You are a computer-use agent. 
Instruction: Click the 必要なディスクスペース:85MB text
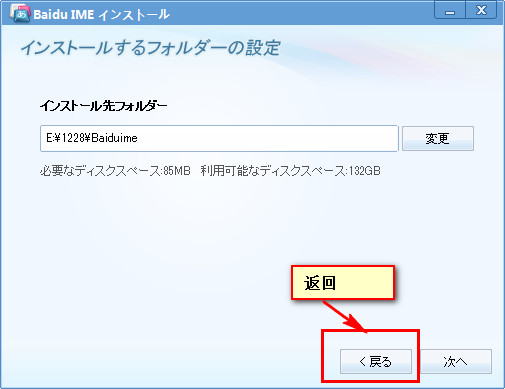click(x=115, y=171)
